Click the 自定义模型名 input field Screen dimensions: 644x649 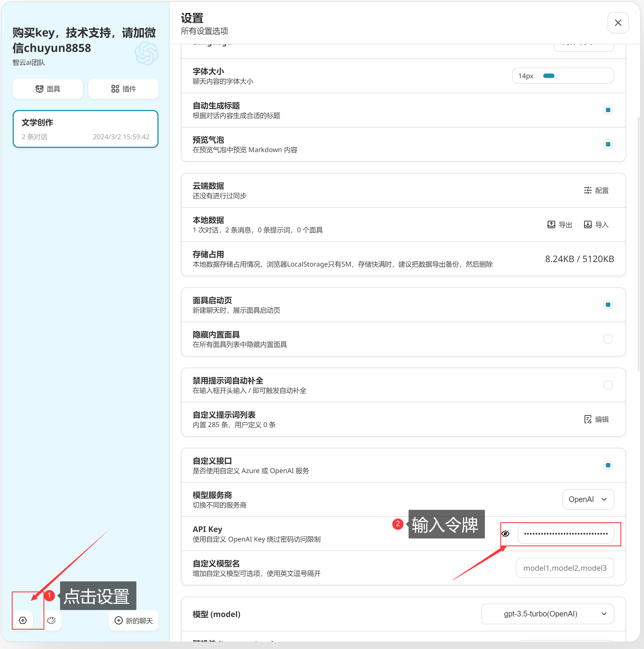(x=565, y=568)
